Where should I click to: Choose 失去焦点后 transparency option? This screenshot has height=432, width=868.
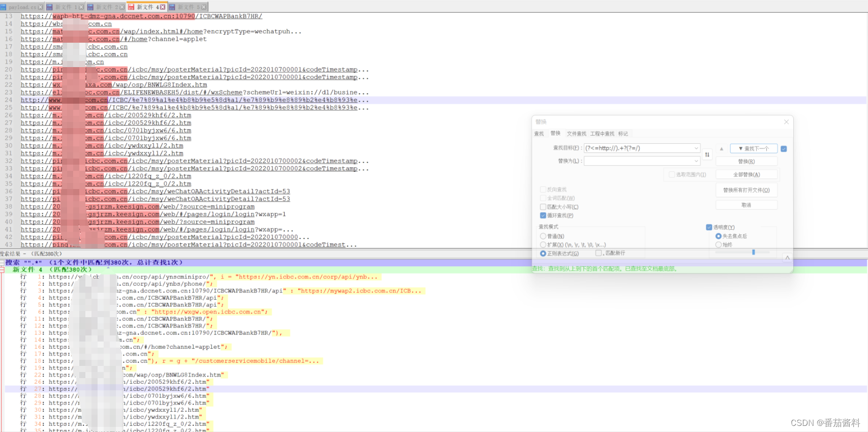pyautogui.click(x=718, y=236)
